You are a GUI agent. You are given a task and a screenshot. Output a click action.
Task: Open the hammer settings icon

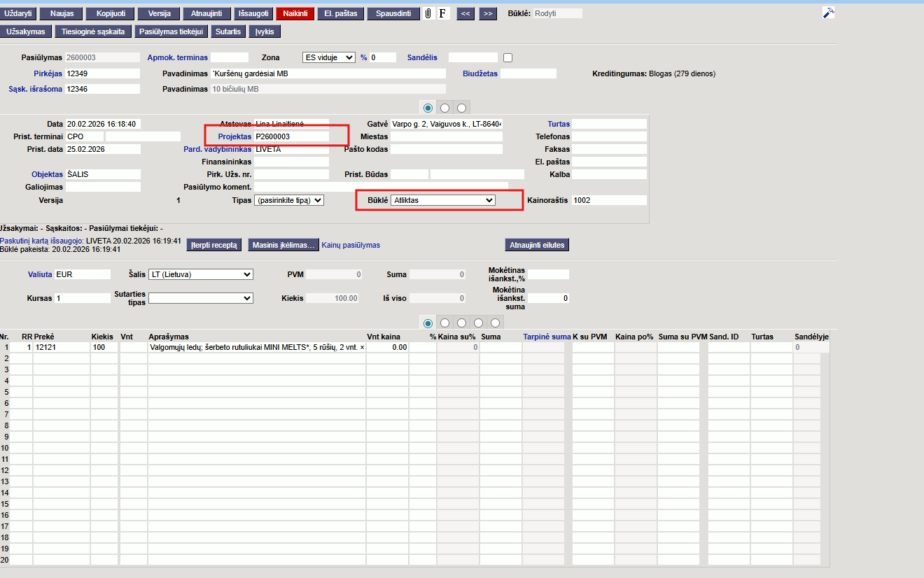coord(828,13)
